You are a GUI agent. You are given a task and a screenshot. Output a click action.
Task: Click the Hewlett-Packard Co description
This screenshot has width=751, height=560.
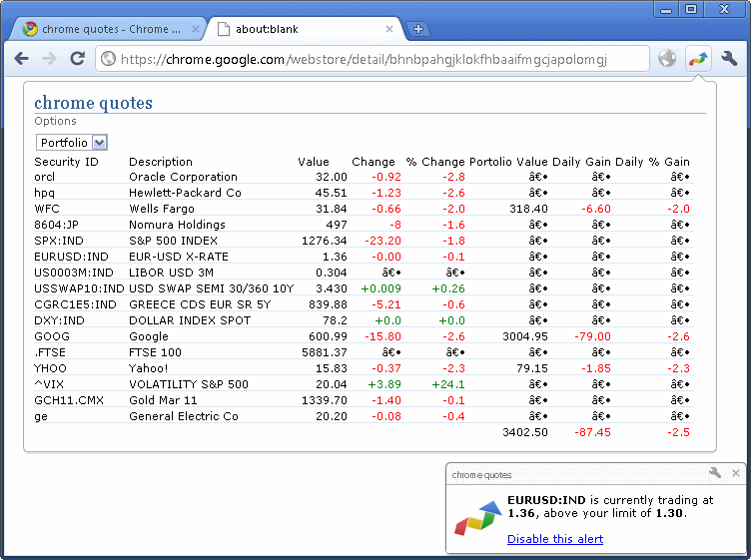click(x=185, y=193)
